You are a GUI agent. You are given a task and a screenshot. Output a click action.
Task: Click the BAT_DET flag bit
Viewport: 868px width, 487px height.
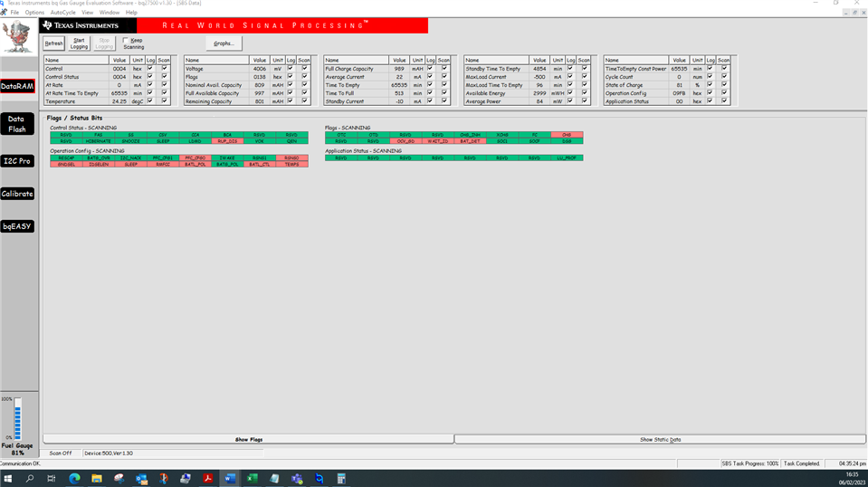click(471, 141)
